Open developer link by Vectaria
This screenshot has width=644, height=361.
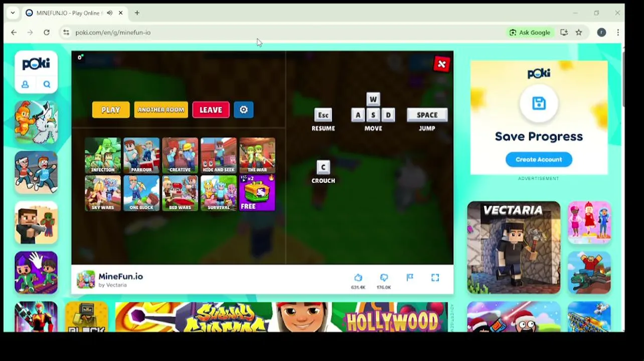[x=112, y=285]
